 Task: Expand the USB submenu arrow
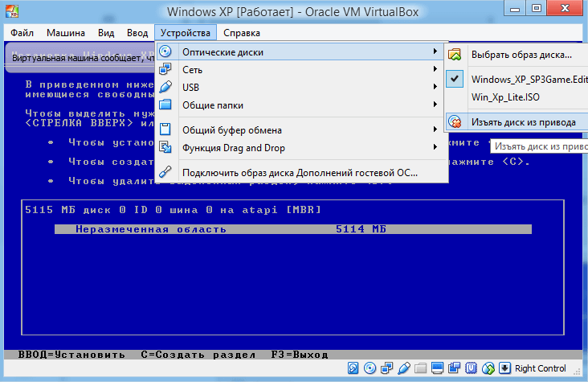tap(435, 86)
